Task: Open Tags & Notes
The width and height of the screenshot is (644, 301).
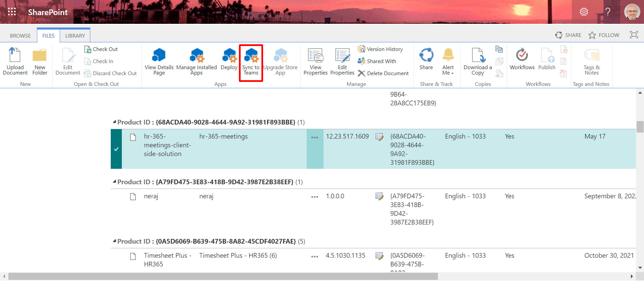Action: coord(592,61)
